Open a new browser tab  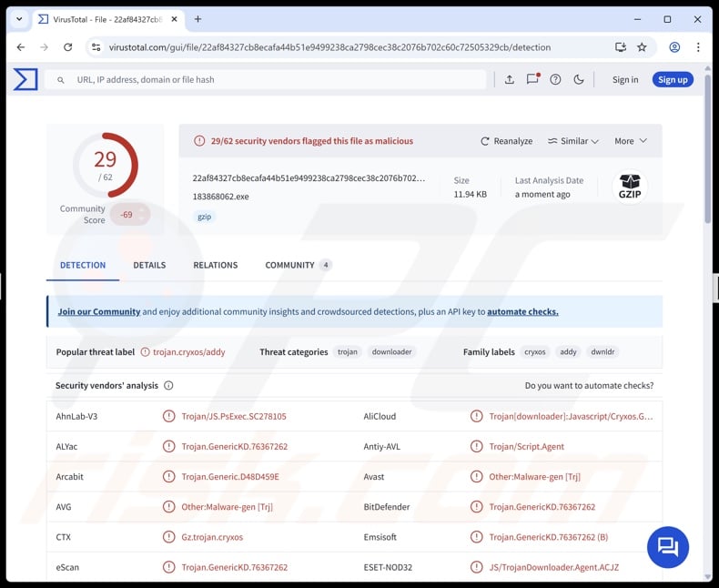coord(197,19)
